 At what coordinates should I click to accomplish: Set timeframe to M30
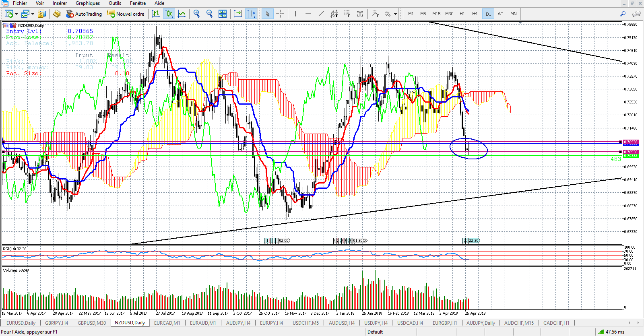coord(449,14)
